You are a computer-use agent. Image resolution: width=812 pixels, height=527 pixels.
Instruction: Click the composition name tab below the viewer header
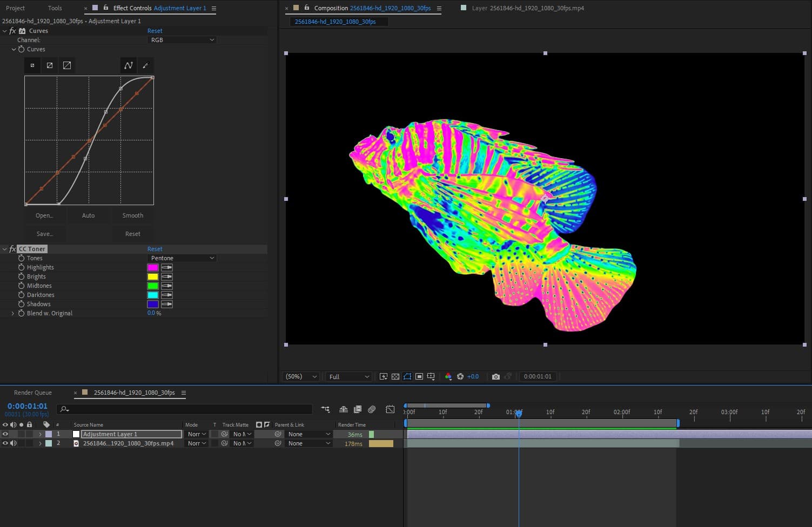(x=339, y=22)
